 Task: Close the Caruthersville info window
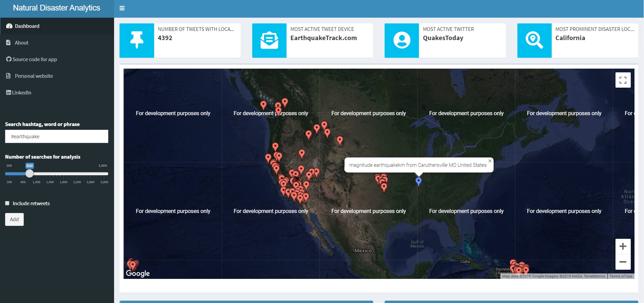[x=490, y=161]
